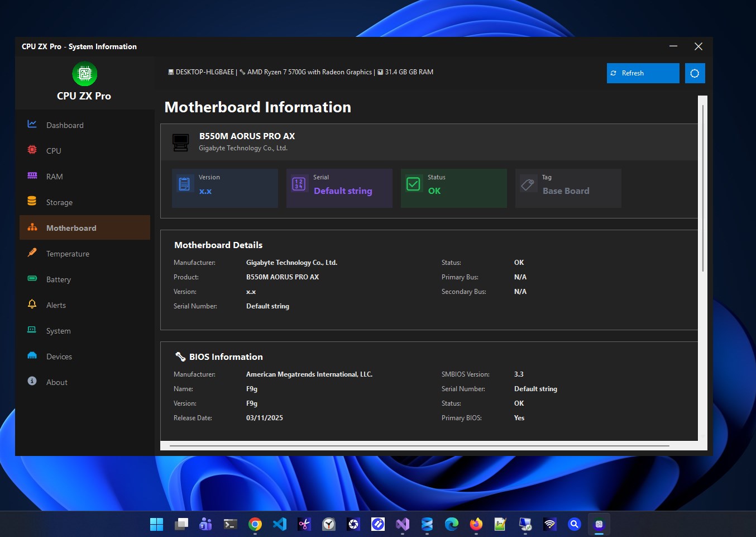The height and width of the screenshot is (537, 756).
Task: Click the Temperature thermometer icon
Action: coord(32,253)
